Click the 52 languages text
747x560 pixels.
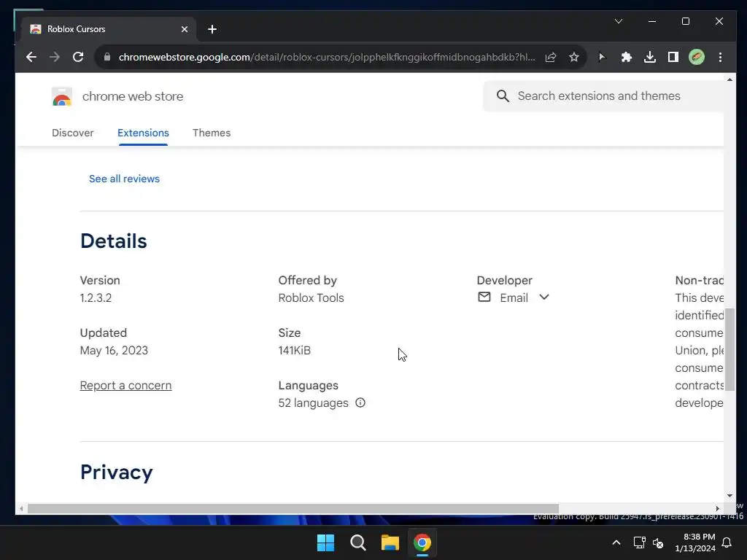pyautogui.click(x=314, y=402)
